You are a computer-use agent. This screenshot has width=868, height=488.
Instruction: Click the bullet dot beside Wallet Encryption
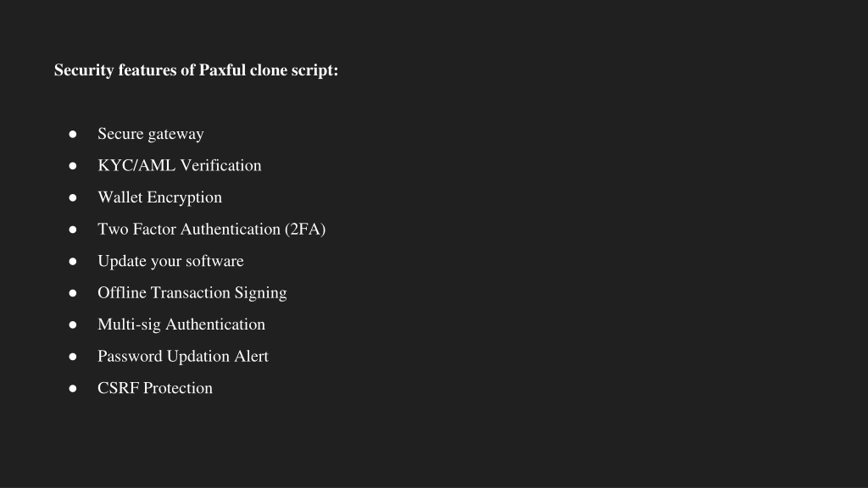coord(73,197)
